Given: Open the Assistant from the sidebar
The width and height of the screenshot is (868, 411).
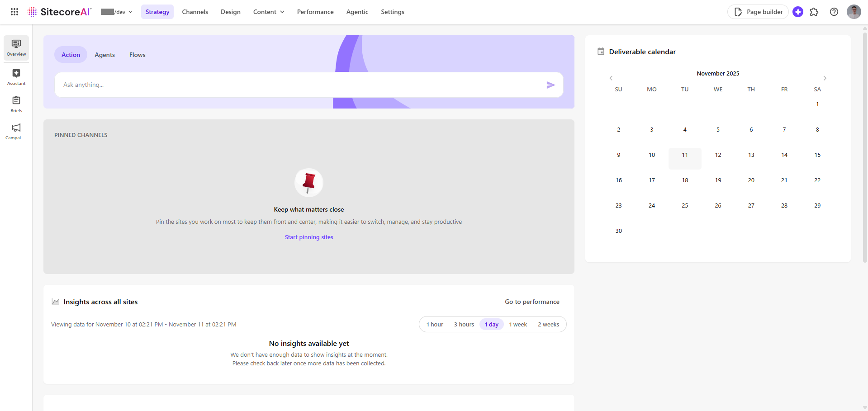Looking at the screenshot, I should [x=16, y=76].
